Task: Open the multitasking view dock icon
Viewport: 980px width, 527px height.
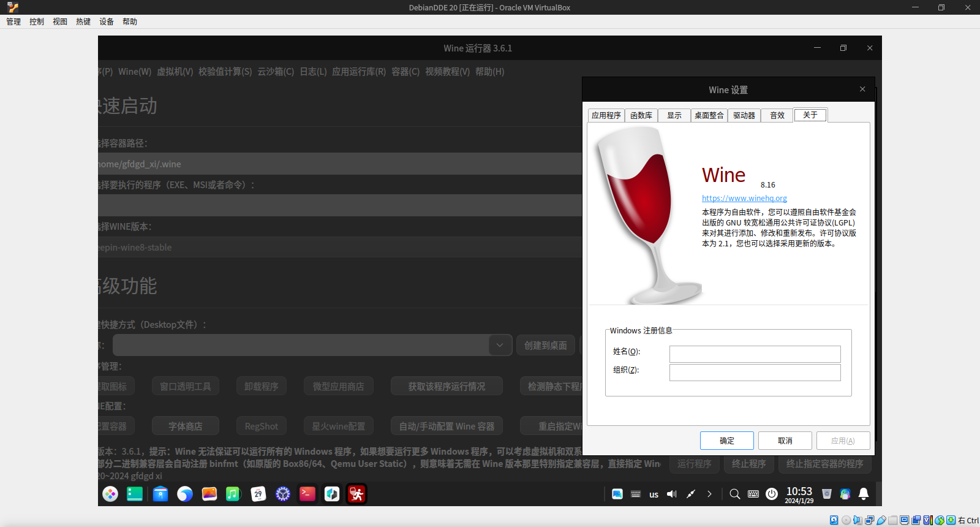Action: pos(135,494)
